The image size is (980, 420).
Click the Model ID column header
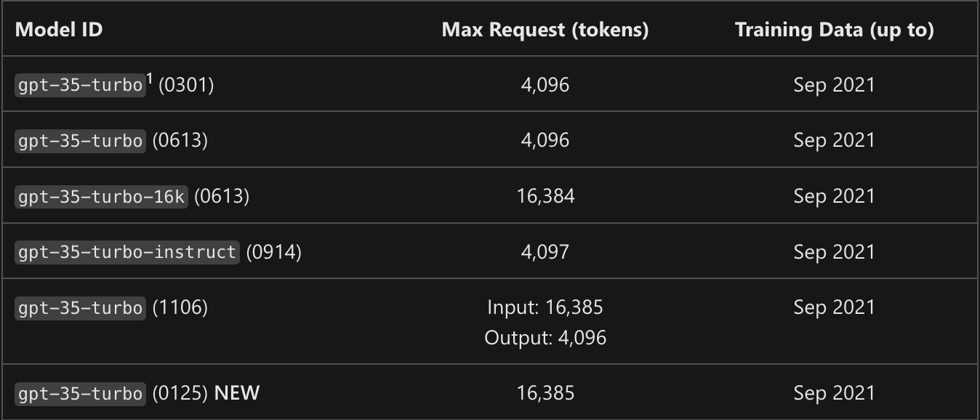tap(59, 30)
